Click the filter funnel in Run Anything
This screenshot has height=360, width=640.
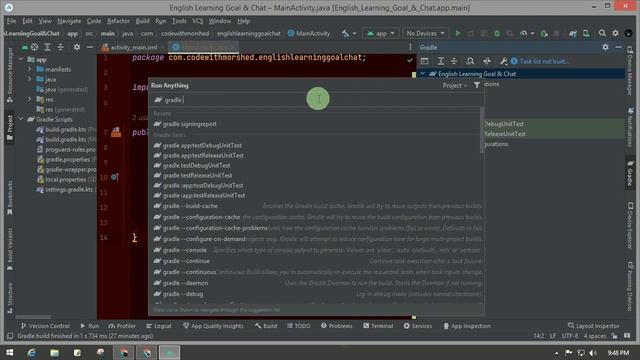477,85
